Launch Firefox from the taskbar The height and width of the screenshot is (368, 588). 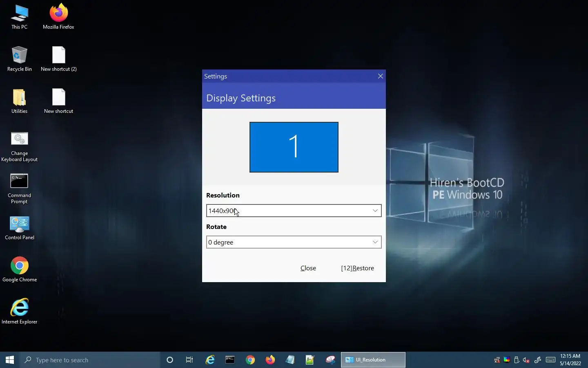click(x=270, y=360)
